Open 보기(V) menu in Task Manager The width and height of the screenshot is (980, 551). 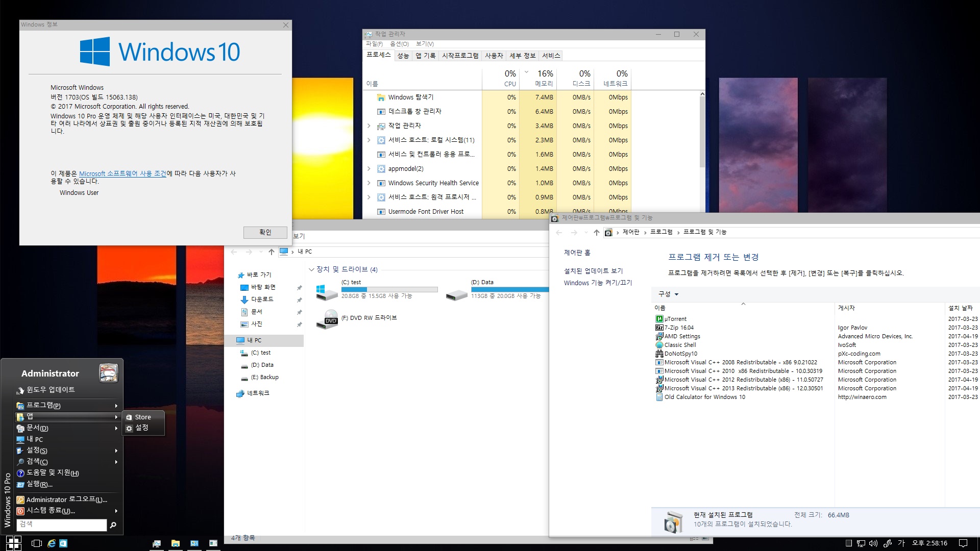point(425,44)
